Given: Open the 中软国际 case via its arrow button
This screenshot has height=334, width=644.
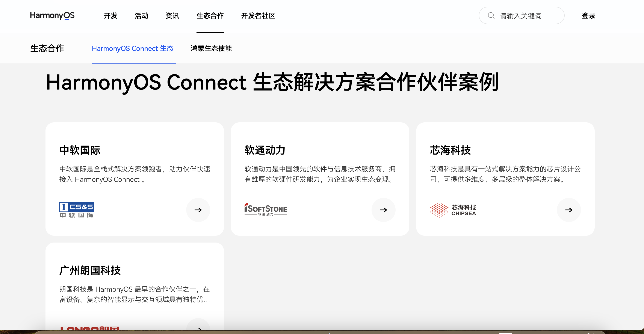Looking at the screenshot, I should pos(198,210).
